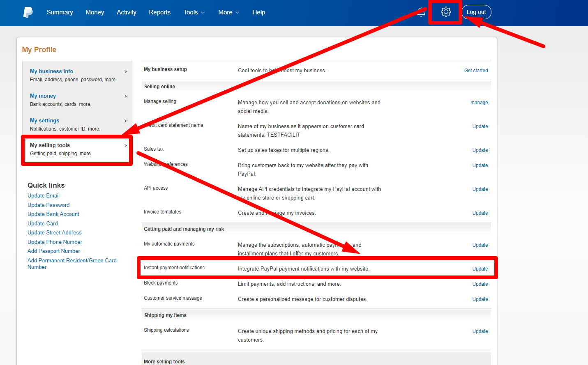Viewport: 588px width, 365px height.
Task: Click Update for Sales tax
Action: tap(480, 150)
